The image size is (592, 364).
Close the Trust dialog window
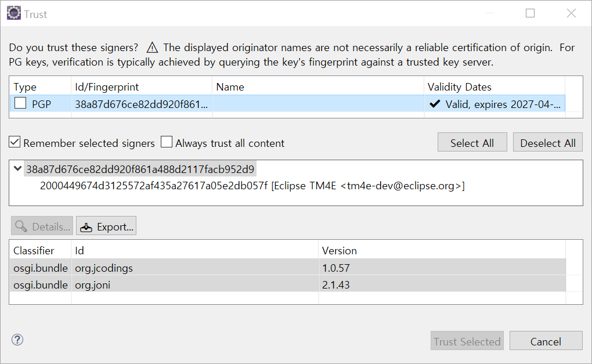coord(571,13)
